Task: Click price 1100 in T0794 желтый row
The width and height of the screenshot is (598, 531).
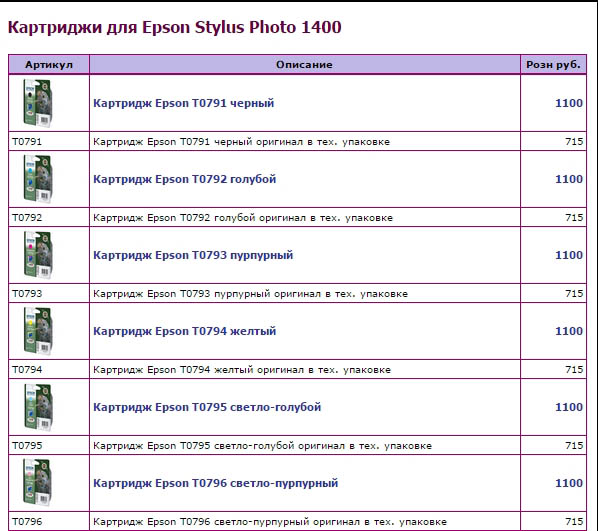Action: 569,331
